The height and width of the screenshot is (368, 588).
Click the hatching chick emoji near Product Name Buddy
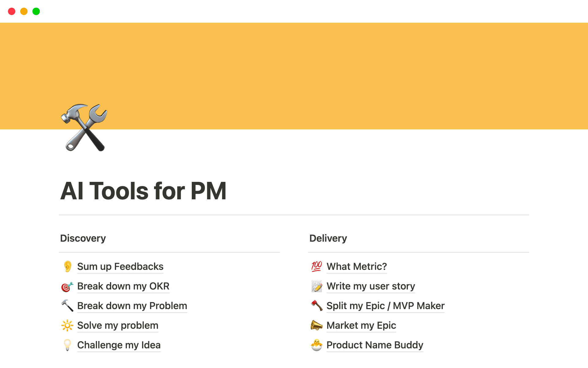(316, 345)
